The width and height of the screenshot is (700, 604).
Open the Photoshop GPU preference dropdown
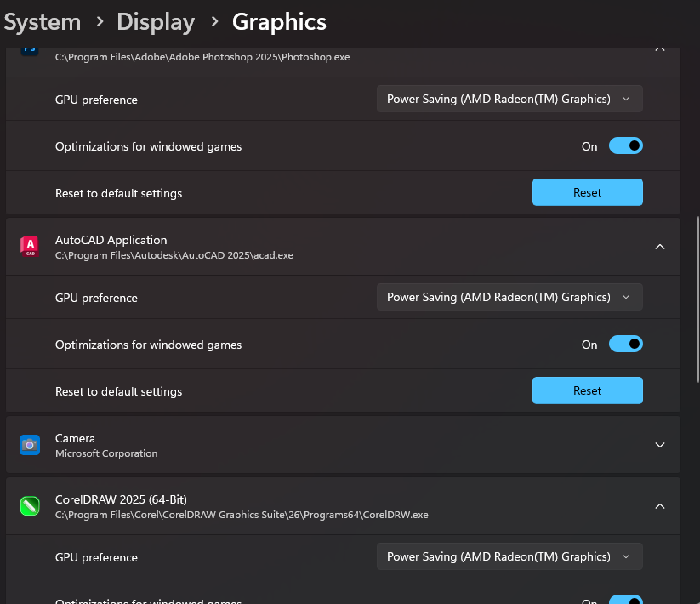click(x=509, y=99)
